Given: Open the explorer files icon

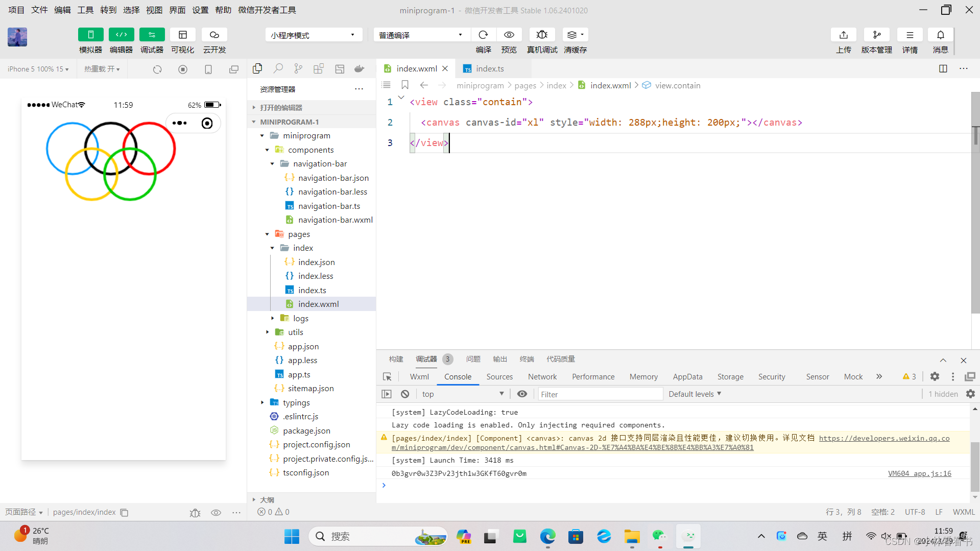Looking at the screenshot, I should (x=257, y=68).
